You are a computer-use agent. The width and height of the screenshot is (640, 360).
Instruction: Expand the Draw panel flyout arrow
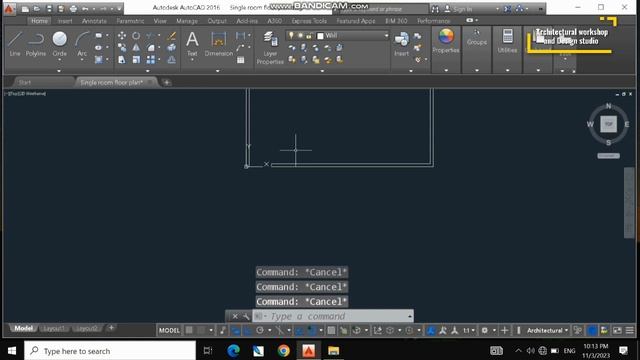[x=59, y=71]
